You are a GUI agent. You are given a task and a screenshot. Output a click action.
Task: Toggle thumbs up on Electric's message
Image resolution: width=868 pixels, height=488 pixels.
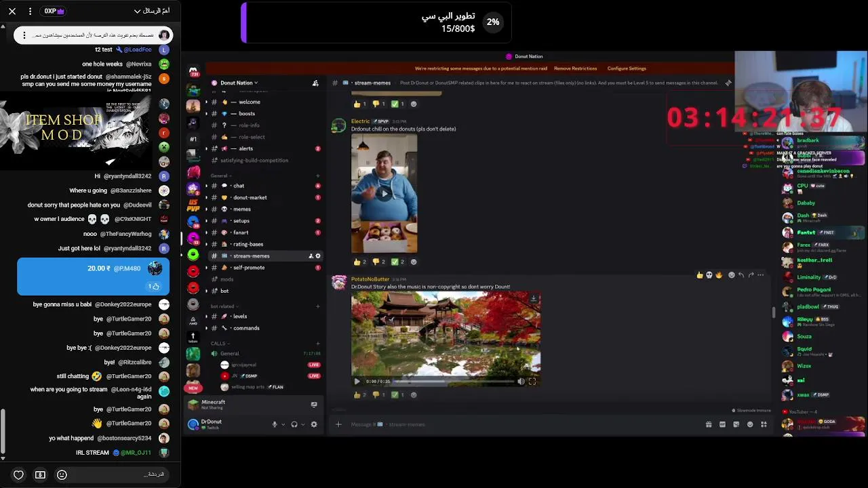(359, 262)
